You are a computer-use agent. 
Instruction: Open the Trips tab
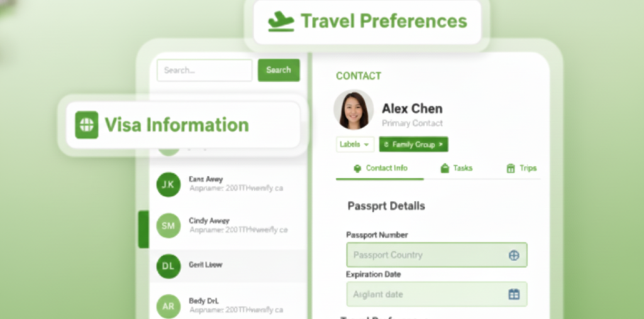[x=521, y=168]
